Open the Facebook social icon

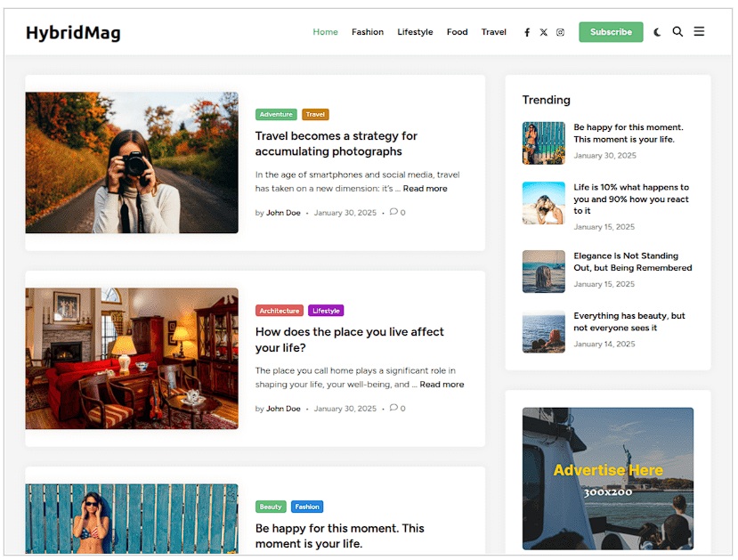pos(527,32)
